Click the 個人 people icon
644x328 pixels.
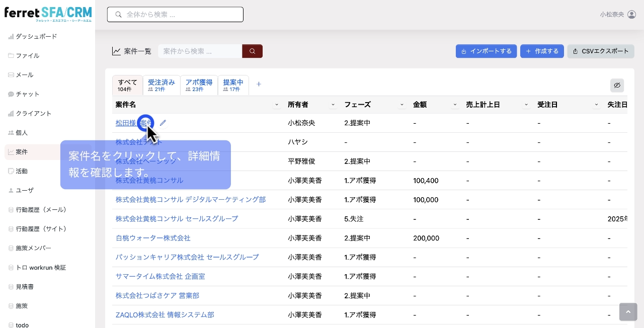(x=11, y=133)
